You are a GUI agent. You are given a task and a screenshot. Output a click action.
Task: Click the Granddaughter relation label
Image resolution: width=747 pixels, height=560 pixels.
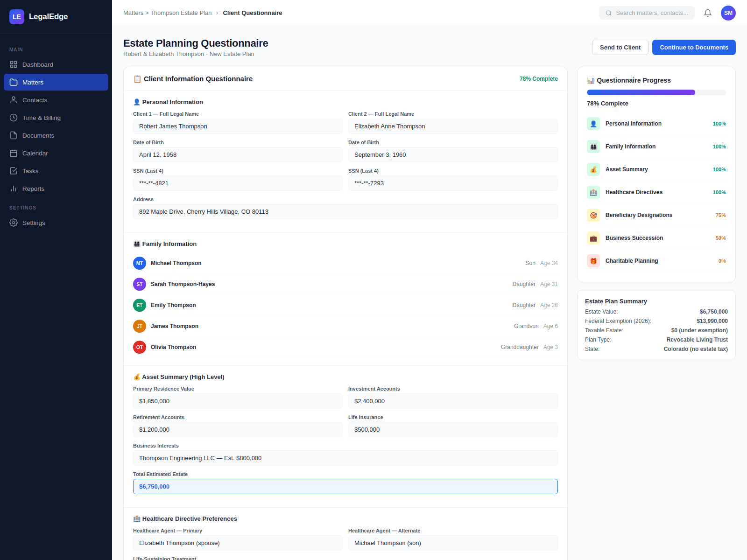pyautogui.click(x=520, y=347)
